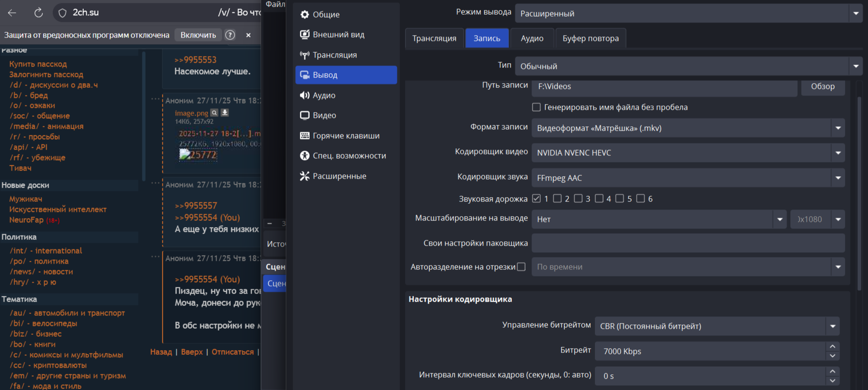
Task: Switch to the Буфер повтора tab
Action: 590,38
